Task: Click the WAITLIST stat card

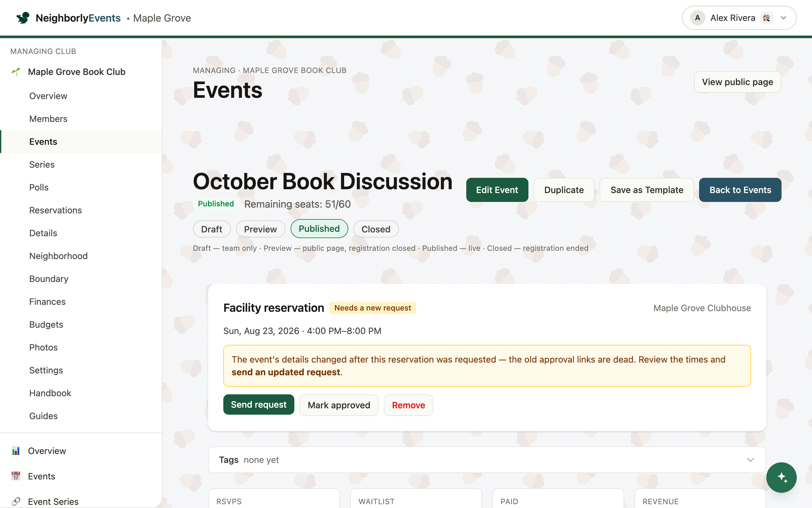Action: [416, 498]
